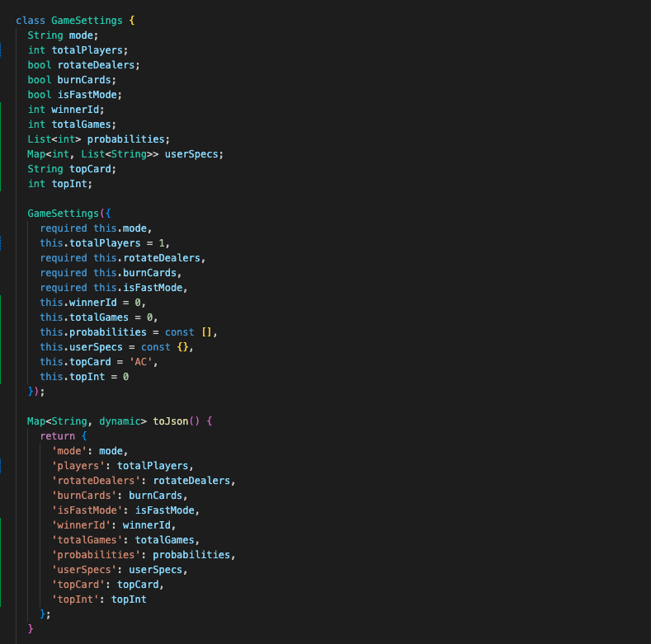Viewport: 651px width, 644px height.
Task: Click the class keyword on the first line
Action: [x=31, y=20]
